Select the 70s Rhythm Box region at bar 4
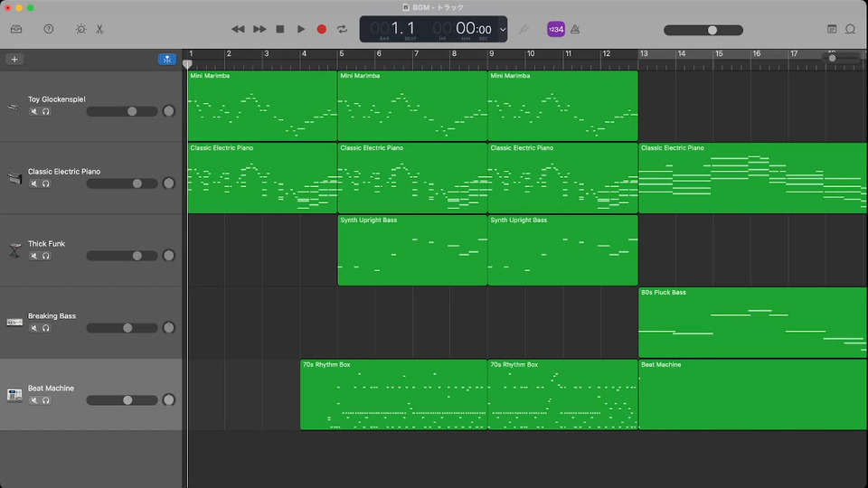This screenshot has height=488, width=868. tap(393, 395)
